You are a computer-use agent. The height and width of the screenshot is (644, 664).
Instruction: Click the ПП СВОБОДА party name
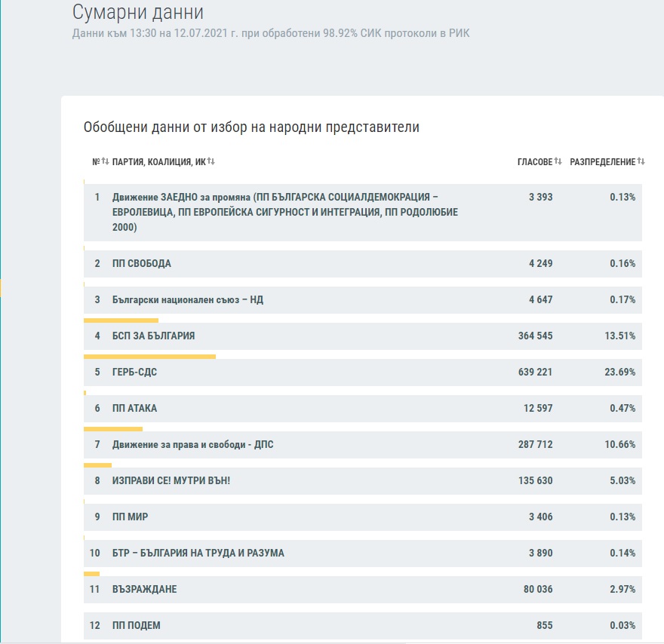pos(141,264)
